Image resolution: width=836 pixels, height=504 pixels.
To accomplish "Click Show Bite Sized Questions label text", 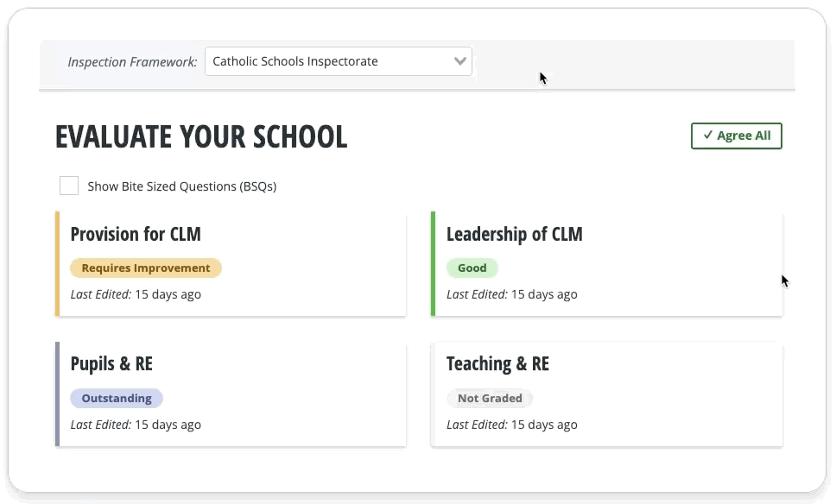I will coord(181,186).
